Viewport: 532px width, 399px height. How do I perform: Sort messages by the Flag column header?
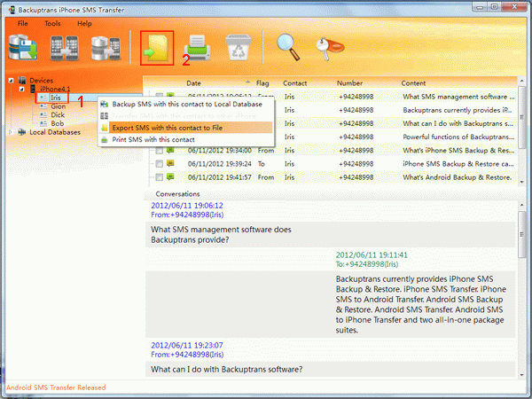coord(262,83)
